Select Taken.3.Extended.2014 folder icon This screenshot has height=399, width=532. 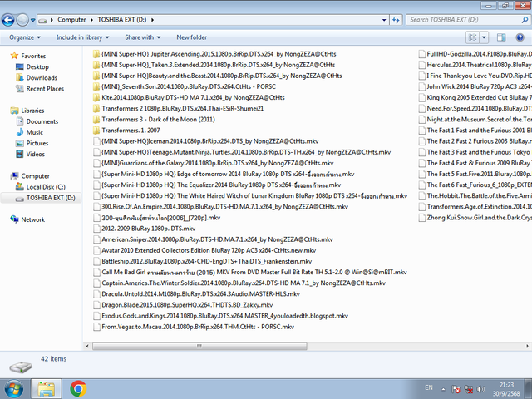96,65
